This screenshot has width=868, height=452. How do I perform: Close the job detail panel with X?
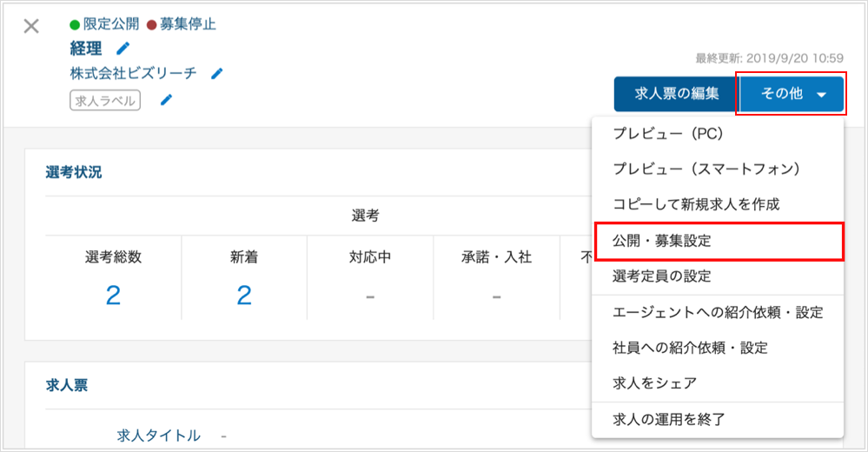(31, 26)
